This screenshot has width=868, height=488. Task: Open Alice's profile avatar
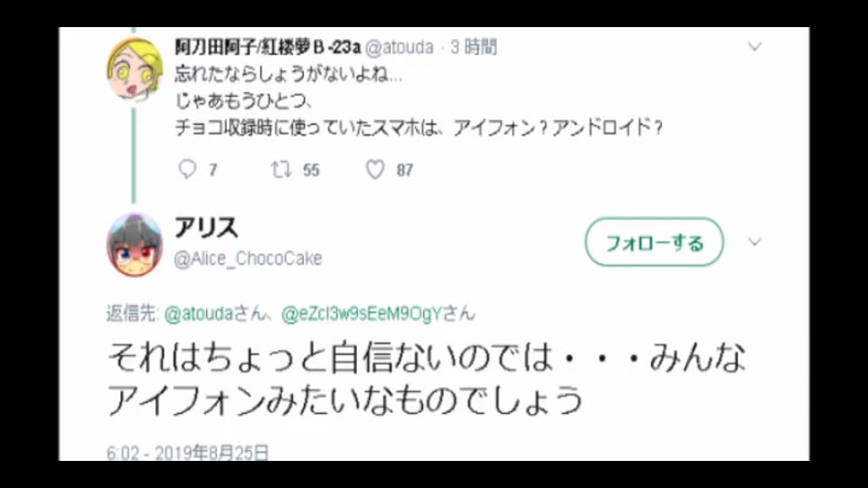point(135,244)
